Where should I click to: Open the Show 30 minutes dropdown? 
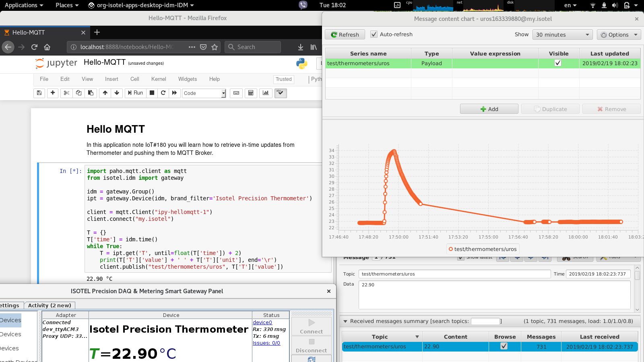coord(562,35)
